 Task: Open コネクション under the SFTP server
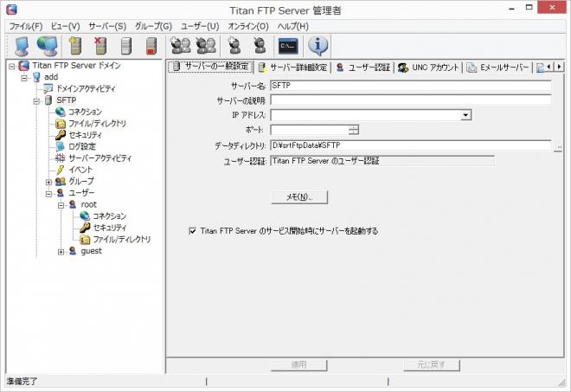(x=85, y=112)
